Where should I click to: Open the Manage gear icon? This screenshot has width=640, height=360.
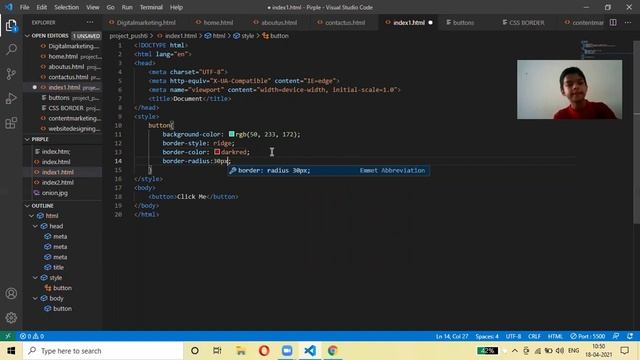pos(11,318)
